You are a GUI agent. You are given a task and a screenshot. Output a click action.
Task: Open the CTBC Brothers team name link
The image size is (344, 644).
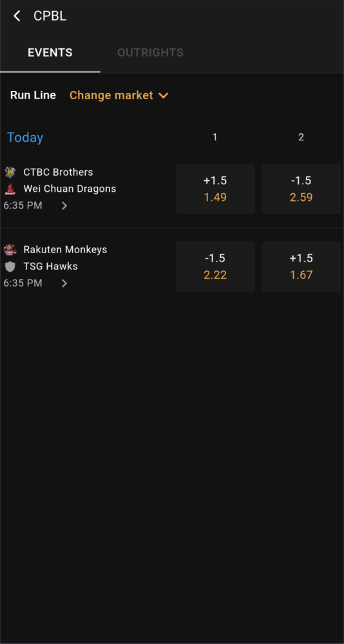pos(59,172)
